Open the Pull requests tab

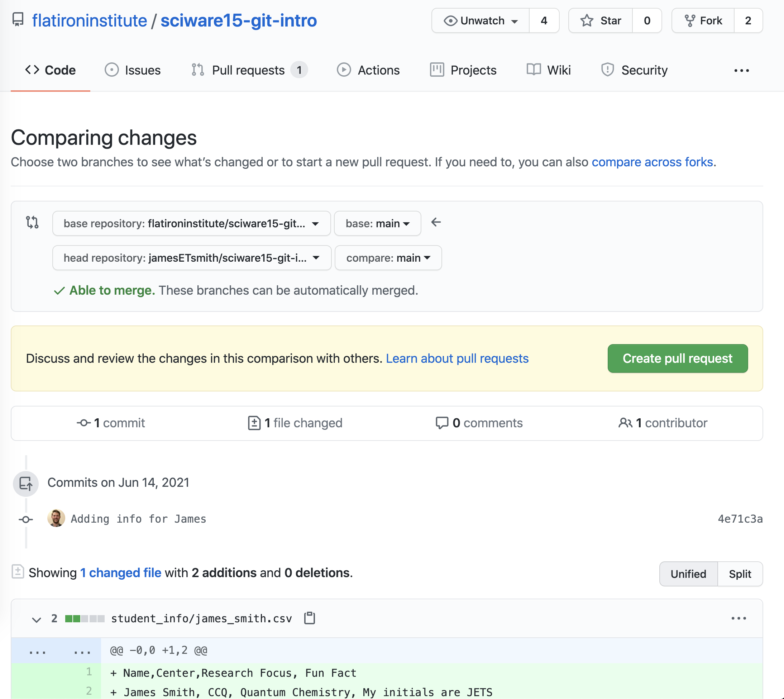[249, 70]
